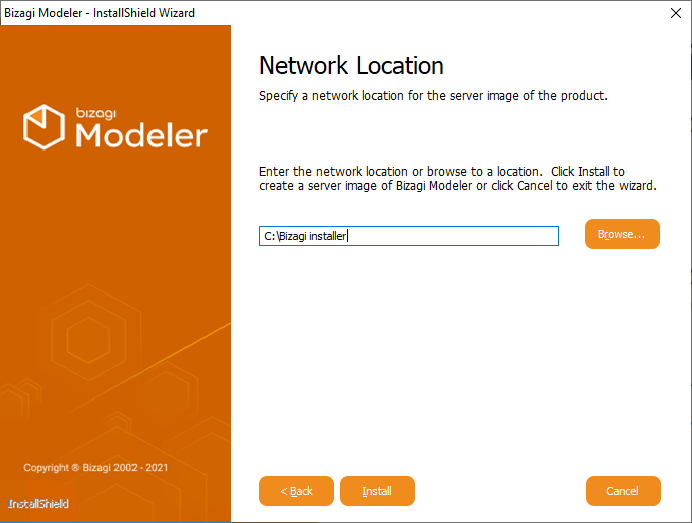692x523 pixels.
Task: Click the "Enter the network location" instructions
Action: (x=458, y=178)
